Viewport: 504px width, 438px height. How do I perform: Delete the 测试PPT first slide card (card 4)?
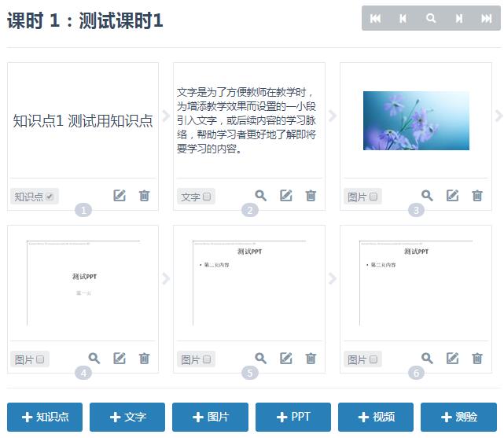point(145,359)
